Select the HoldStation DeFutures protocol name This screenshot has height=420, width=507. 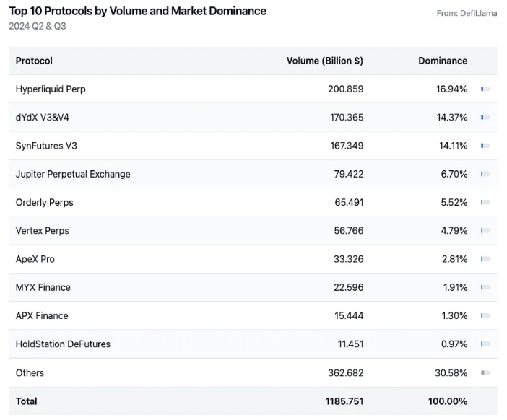(x=63, y=344)
